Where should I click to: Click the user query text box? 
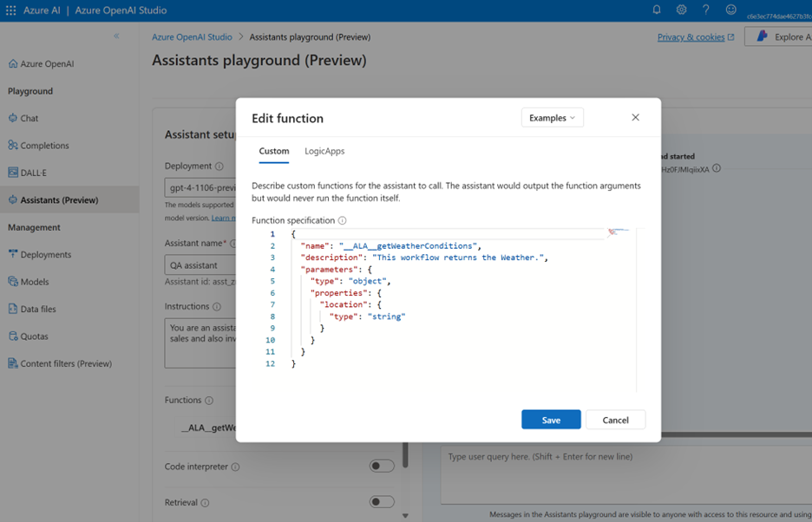[626, 474]
